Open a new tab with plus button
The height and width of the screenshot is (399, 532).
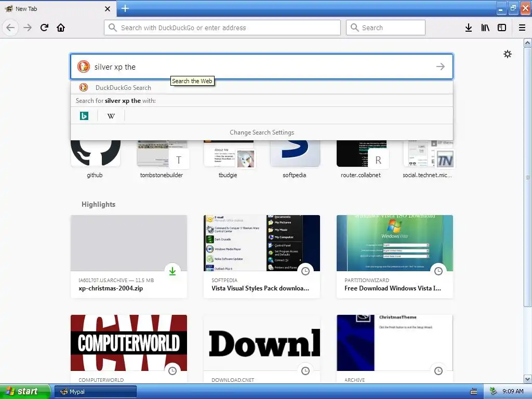(x=125, y=8)
